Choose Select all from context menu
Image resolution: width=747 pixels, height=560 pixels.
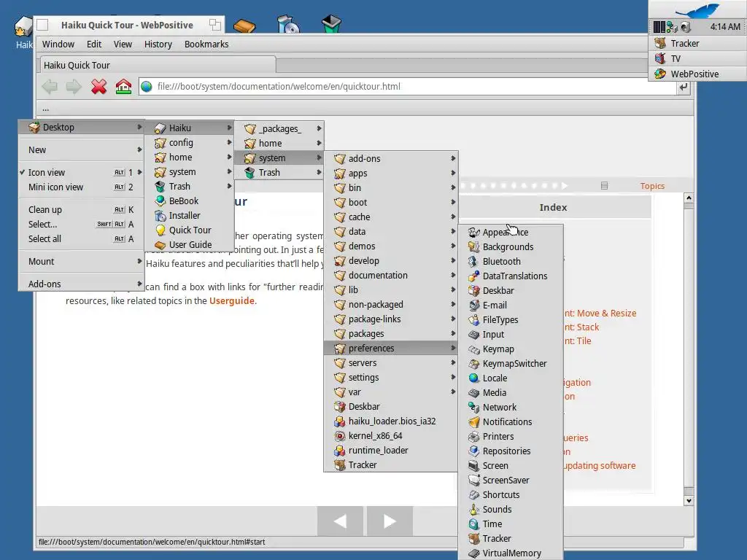click(81, 239)
